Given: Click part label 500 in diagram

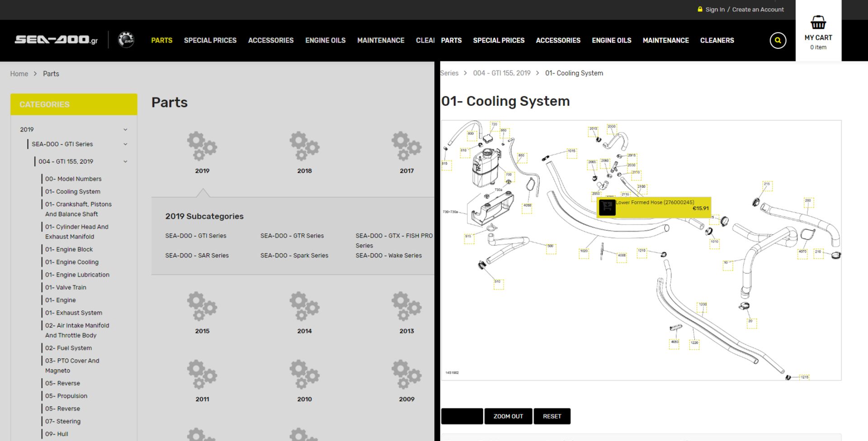Looking at the screenshot, I should (x=551, y=248).
